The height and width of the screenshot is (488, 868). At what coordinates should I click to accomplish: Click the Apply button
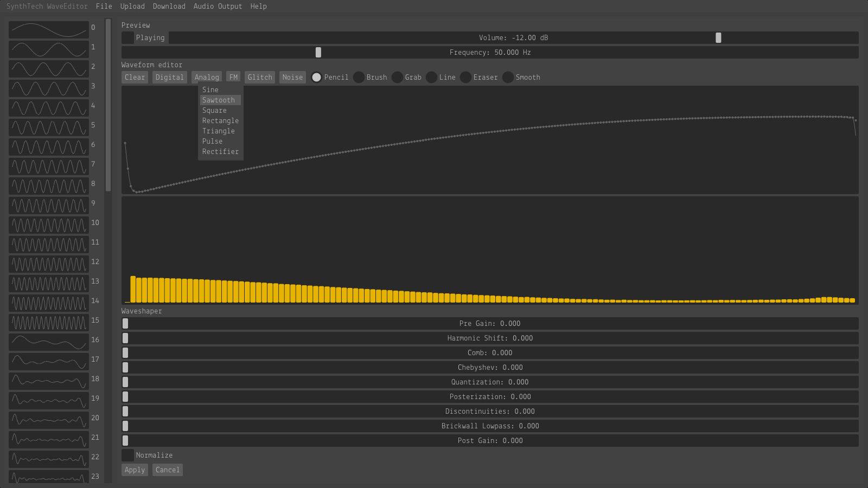tap(135, 470)
